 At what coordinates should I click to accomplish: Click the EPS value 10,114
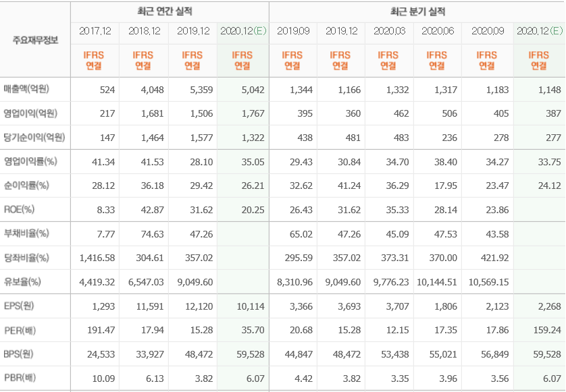(251, 306)
